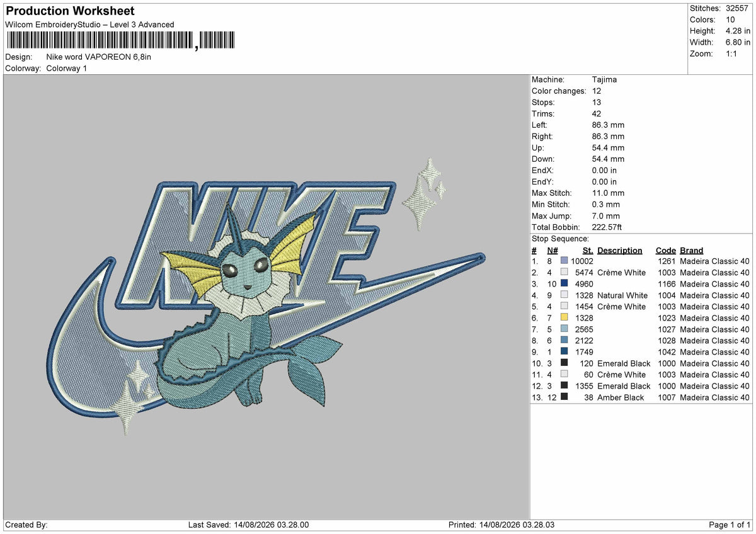Screen dimensions: 756x534
Task: Click the 'Description' column header
Action: (x=620, y=251)
